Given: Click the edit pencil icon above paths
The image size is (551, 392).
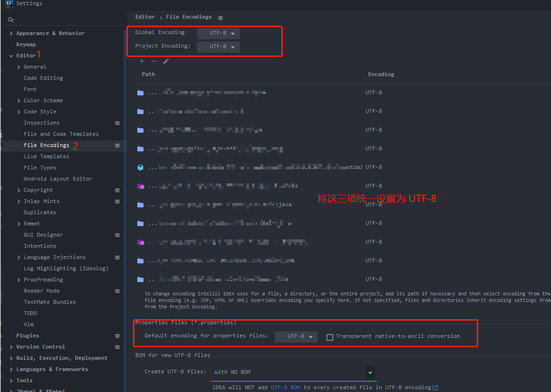Looking at the screenshot, I should 166,61.
